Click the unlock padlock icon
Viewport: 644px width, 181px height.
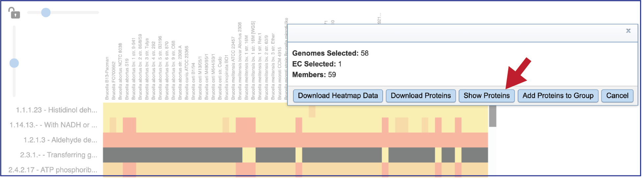(x=14, y=13)
